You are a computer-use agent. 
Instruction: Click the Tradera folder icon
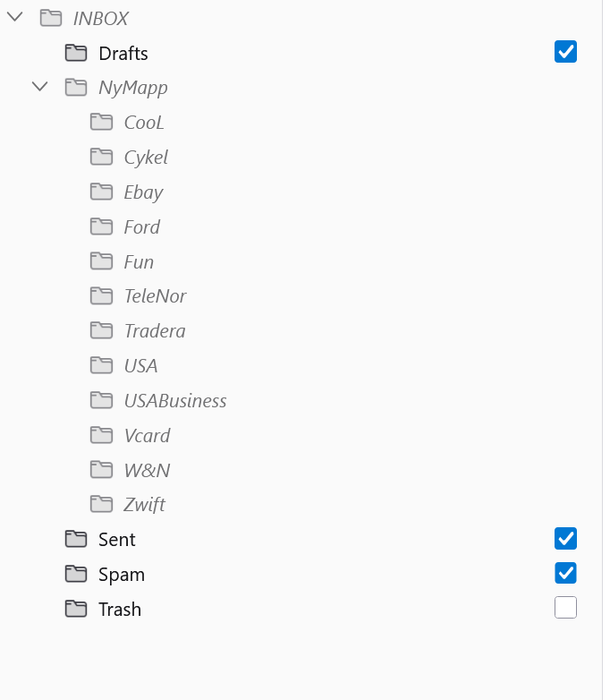point(101,330)
